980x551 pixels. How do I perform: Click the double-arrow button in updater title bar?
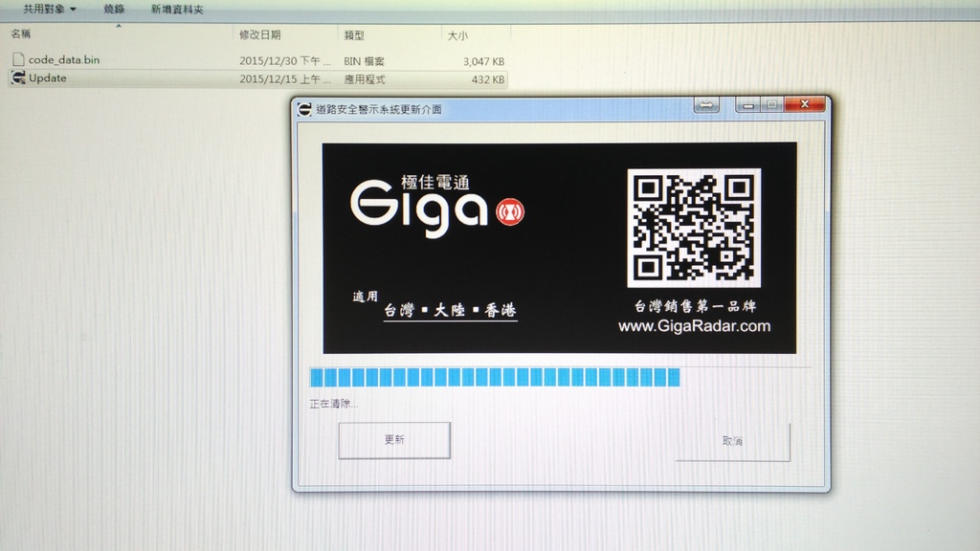pyautogui.click(x=706, y=105)
